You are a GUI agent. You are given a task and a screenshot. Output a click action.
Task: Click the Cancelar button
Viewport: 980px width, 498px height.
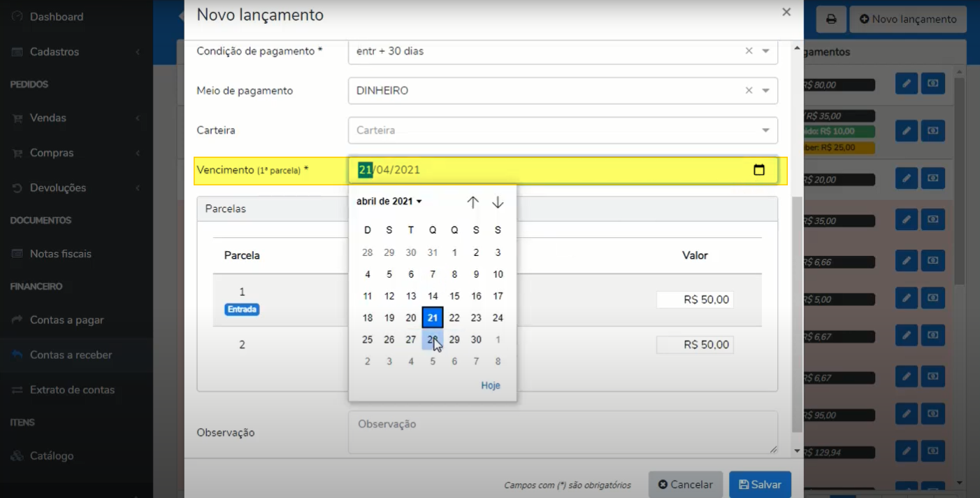coord(686,485)
